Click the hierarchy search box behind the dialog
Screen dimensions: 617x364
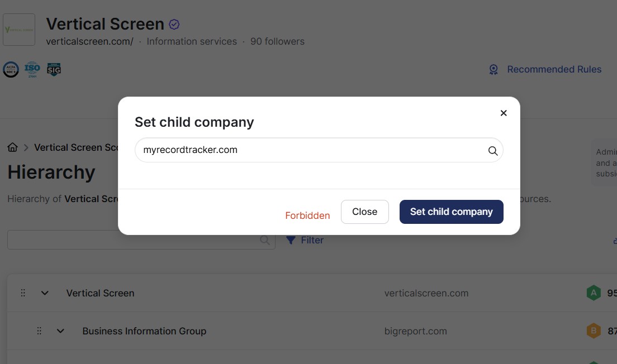point(141,240)
